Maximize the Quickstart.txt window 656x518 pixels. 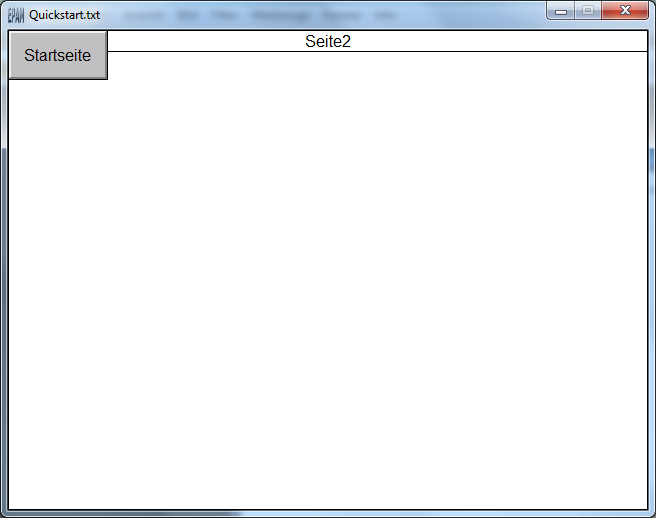coord(588,10)
